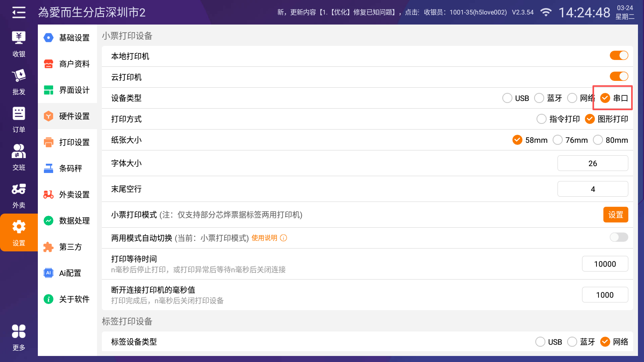644x362 pixels.
Task: Disable the 云打印机 toggle
Action: tap(619, 76)
